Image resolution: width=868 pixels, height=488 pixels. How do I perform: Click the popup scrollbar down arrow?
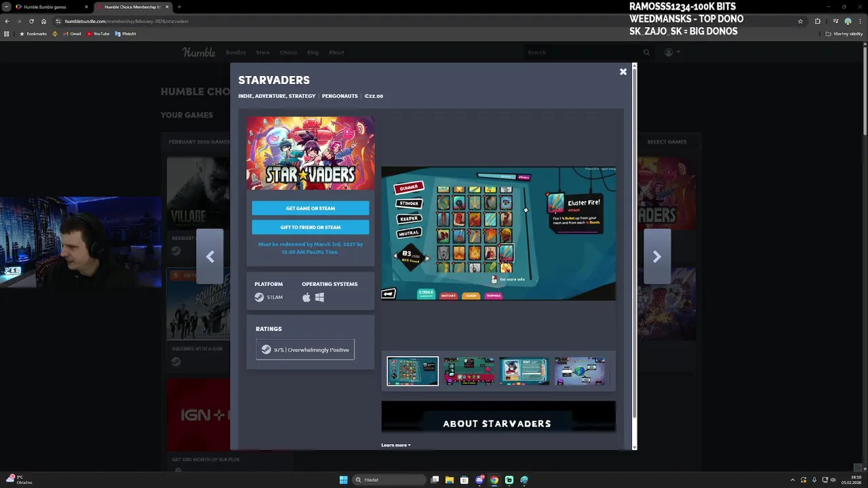coord(634,447)
